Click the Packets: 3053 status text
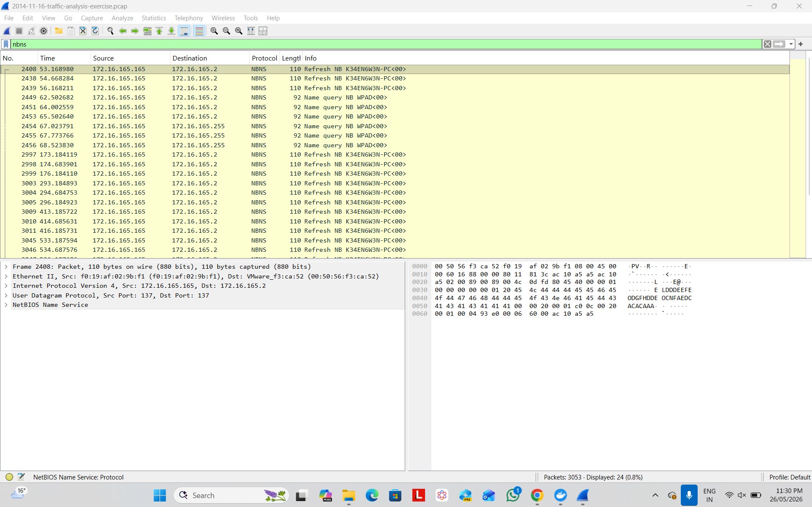Screen dimensions: 812x507 point(593,477)
